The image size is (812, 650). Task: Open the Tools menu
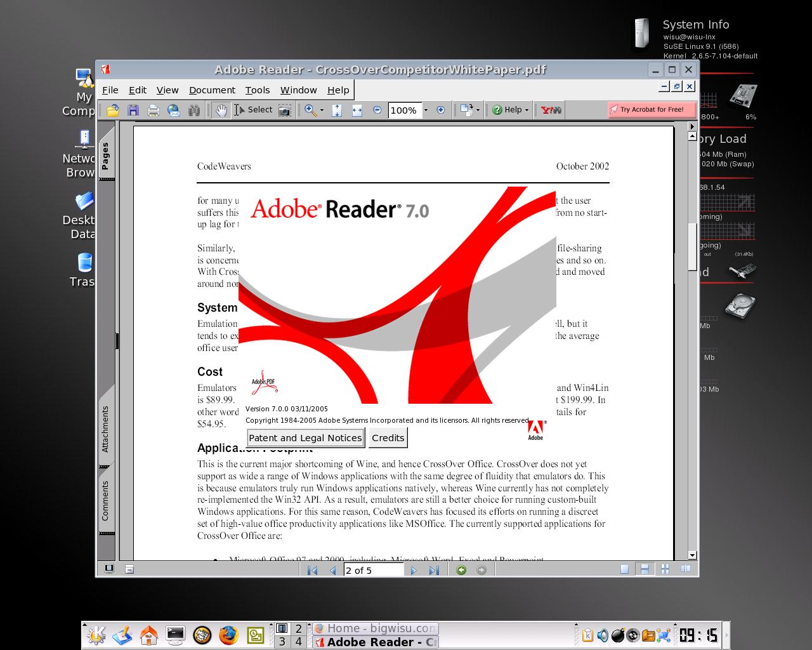pos(258,90)
